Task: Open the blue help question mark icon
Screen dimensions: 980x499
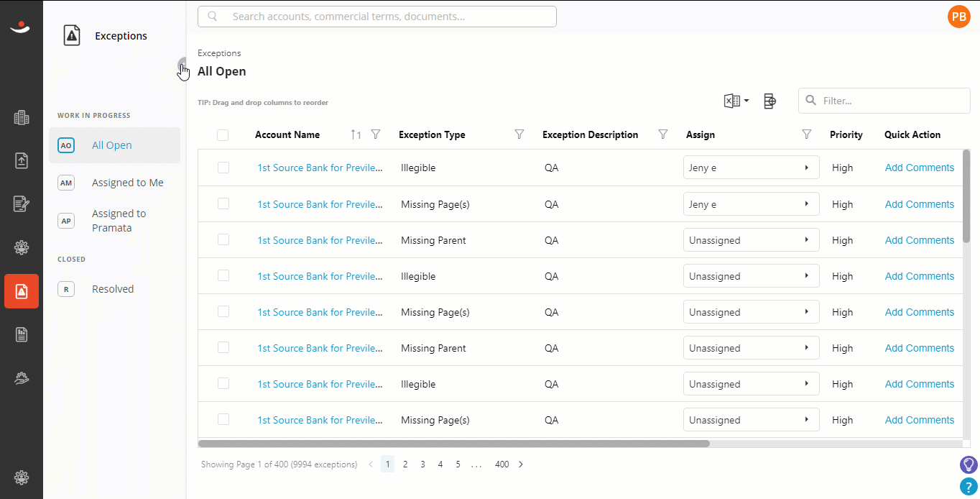Action: point(969,487)
